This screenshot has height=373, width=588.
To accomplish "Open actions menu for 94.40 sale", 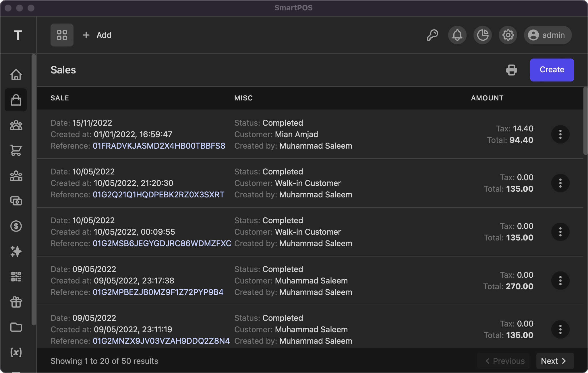I will (560, 134).
